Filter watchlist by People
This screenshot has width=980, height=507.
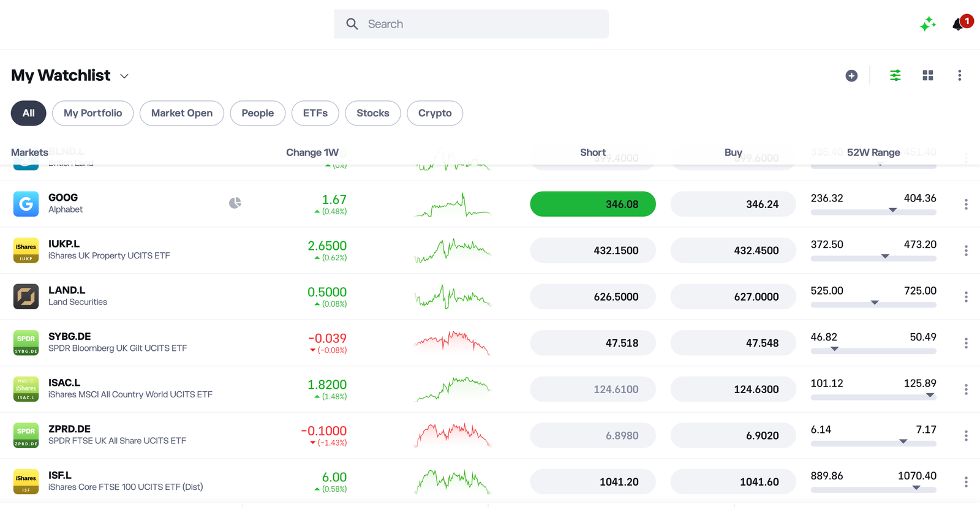point(258,113)
